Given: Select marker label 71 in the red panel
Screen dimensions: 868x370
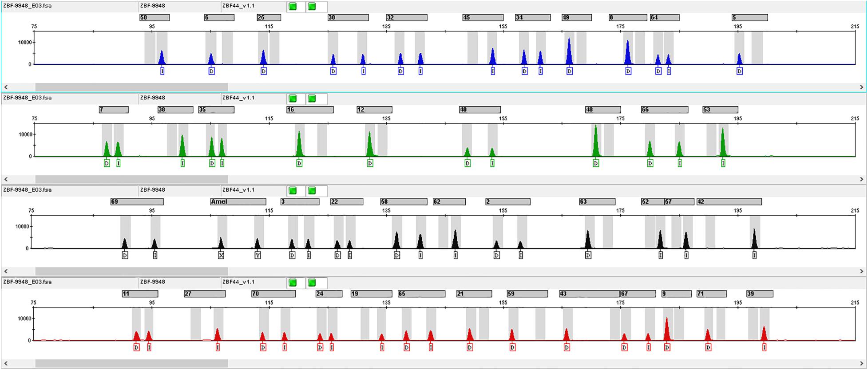Looking at the screenshot, I should point(711,294).
